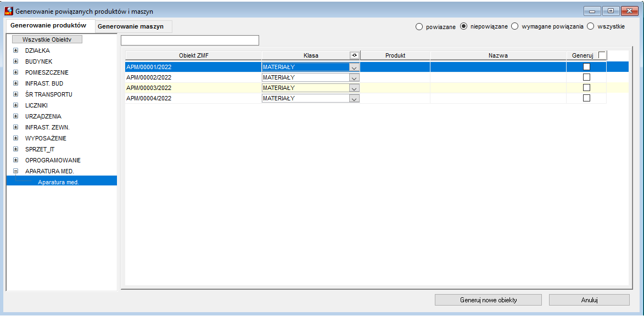644x316 pixels.
Task: Close the Generowanie powiązanych produktów window
Action: click(629, 10)
